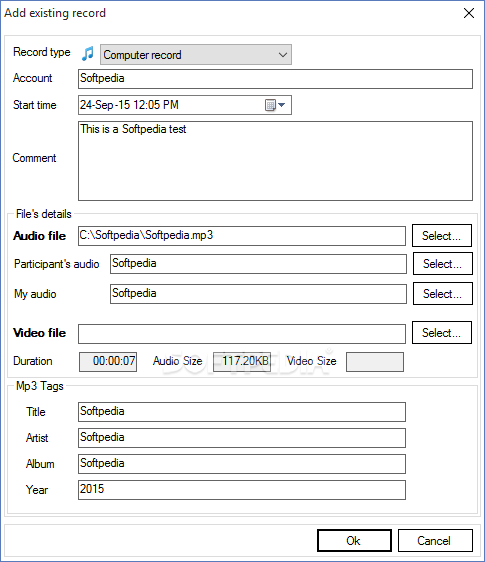Select a file for Audio file

point(442,235)
